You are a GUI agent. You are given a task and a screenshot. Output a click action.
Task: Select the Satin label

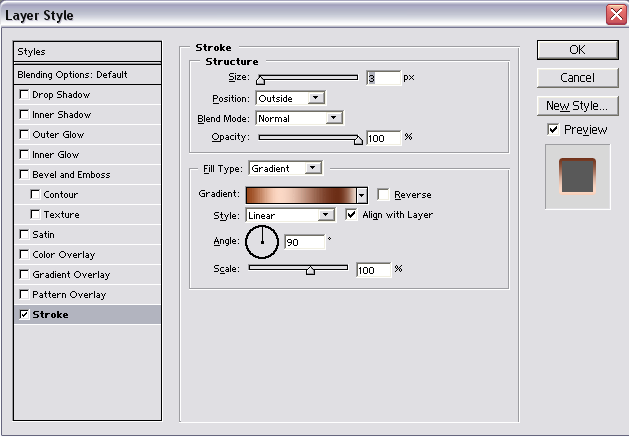pos(43,234)
